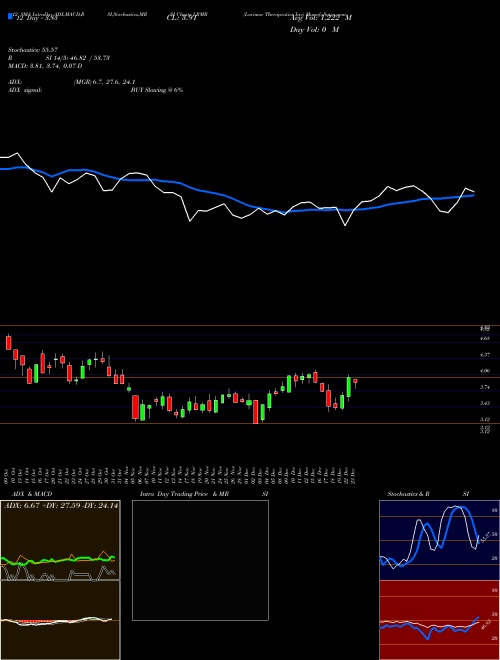Click the 'Intra Day Trading Price & MR' title
Screen dimensions: 500x660
point(185,494)
